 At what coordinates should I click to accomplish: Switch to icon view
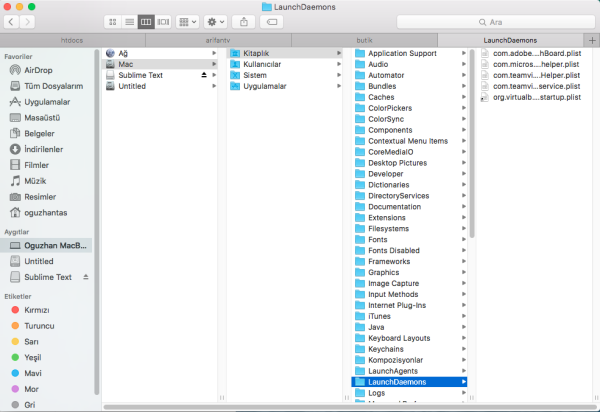[x=112, y=22]
